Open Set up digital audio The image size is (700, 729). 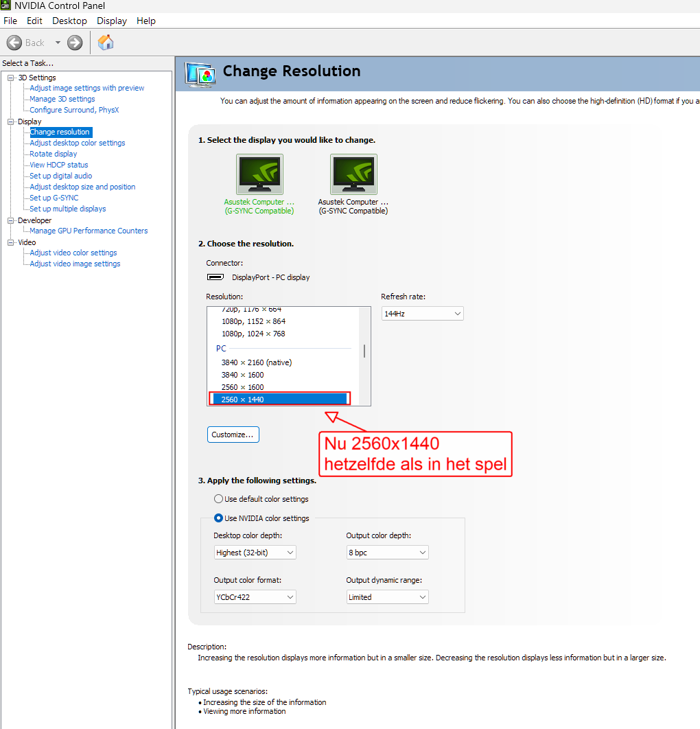pyautogui.click(x=61, y=176)
